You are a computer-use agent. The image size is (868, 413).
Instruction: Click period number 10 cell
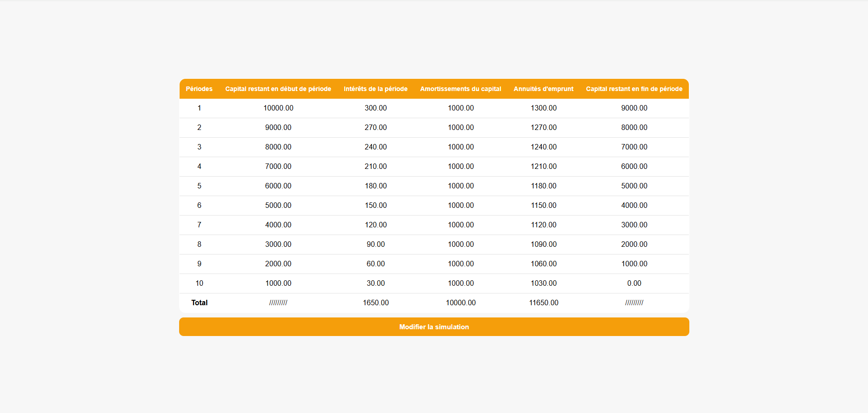199,283
